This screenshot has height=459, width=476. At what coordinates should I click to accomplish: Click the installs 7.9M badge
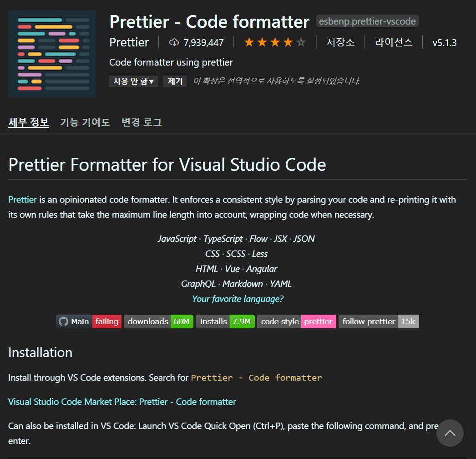[225, 321]
